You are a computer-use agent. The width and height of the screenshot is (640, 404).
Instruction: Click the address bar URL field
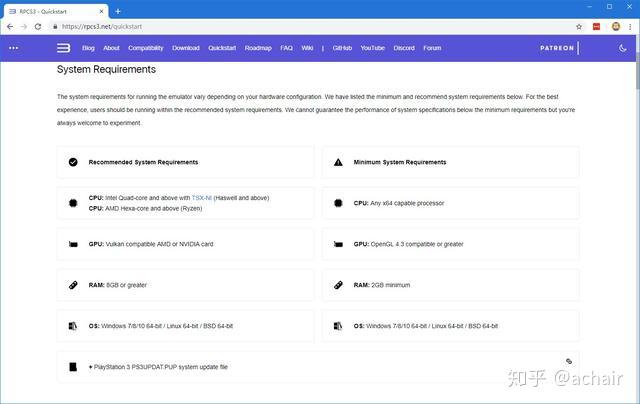pos(300,26)
